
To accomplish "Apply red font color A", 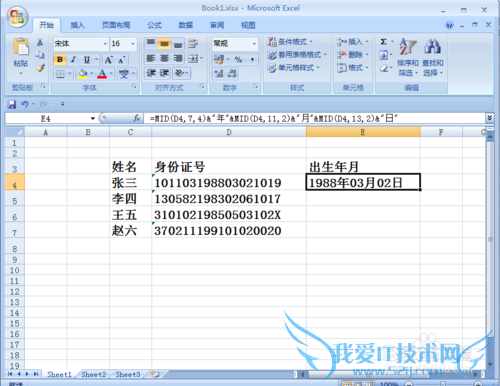I will point(102,74).
